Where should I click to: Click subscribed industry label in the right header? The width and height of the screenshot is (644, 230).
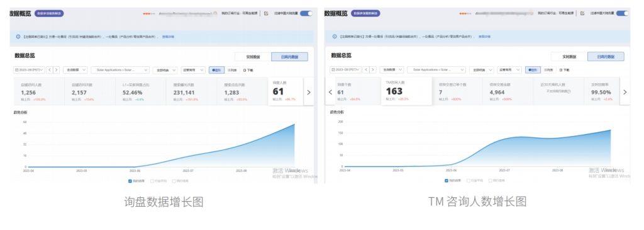point(556,13)
